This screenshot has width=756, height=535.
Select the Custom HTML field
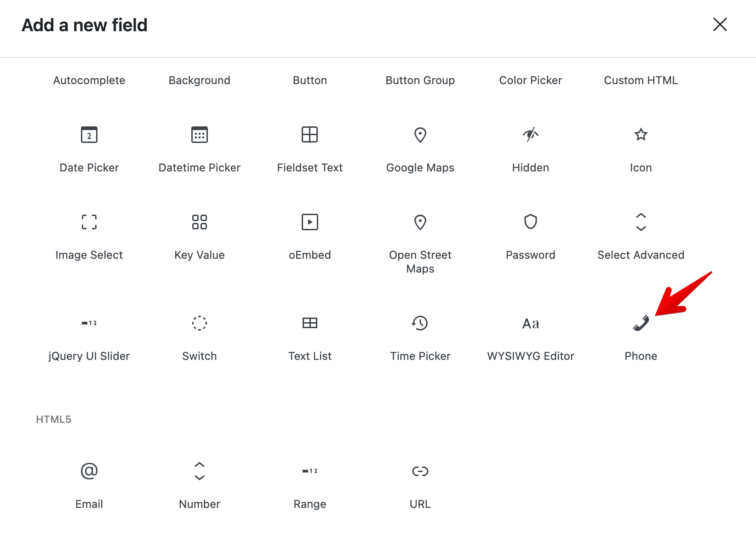(x=641, y=80)
